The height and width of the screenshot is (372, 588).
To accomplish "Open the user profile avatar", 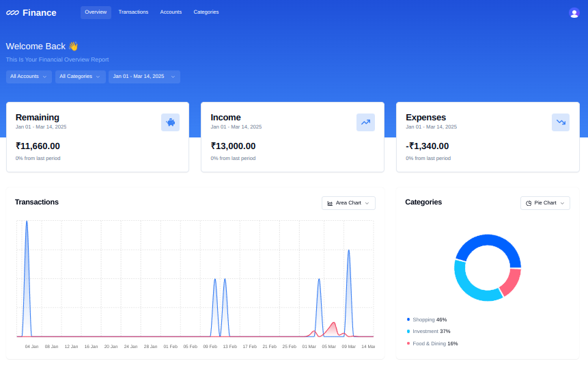I will click(574, 13).
